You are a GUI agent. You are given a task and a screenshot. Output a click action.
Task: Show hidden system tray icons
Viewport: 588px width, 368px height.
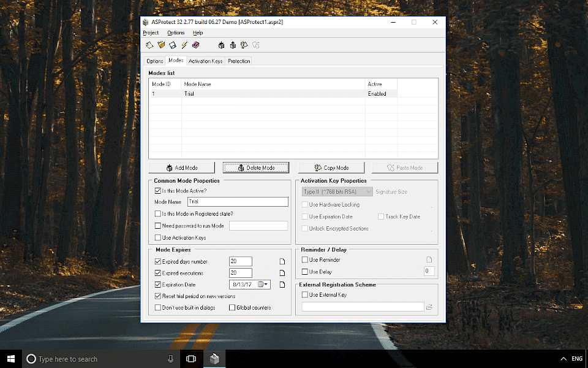click(563, 359)
